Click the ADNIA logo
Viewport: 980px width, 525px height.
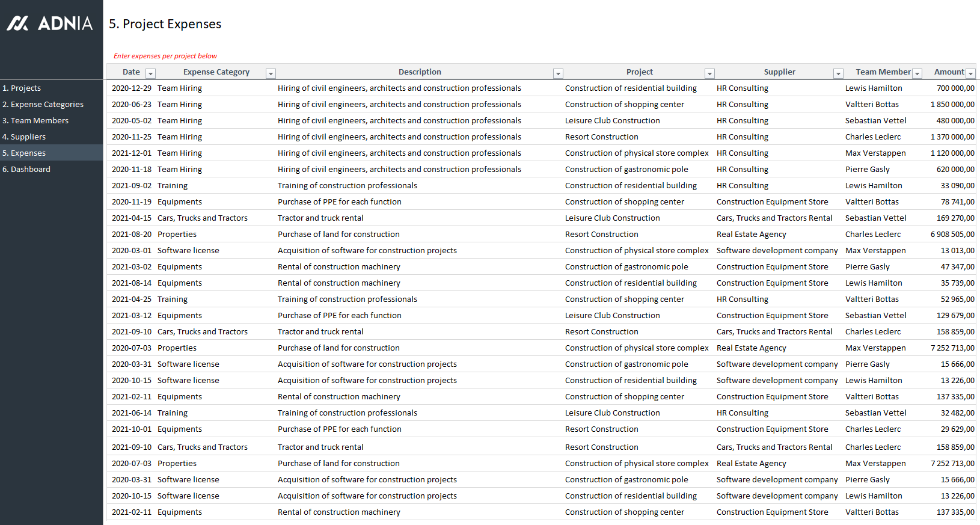pos(50,23)
